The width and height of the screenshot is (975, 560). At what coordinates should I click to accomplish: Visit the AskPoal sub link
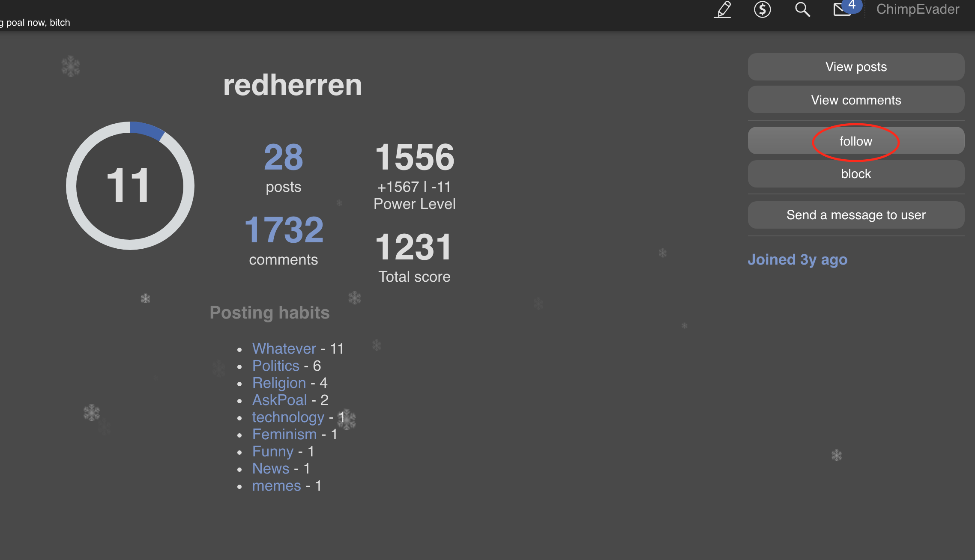point(279,400)
